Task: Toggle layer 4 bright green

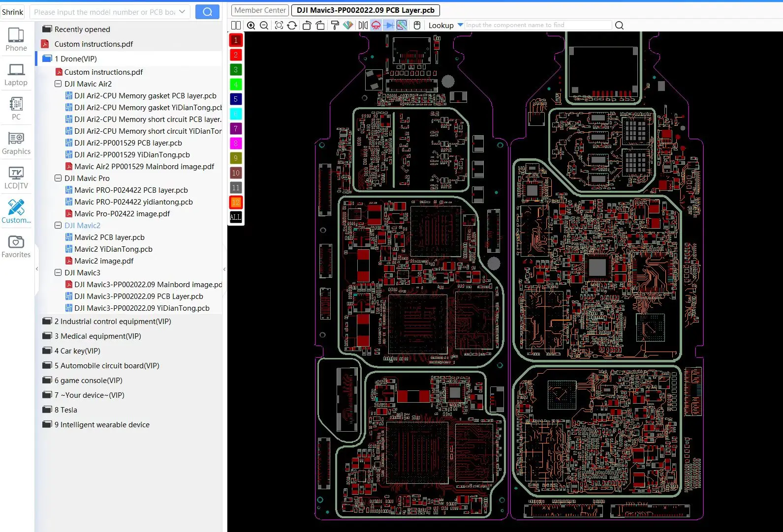Action: [236, 84]
